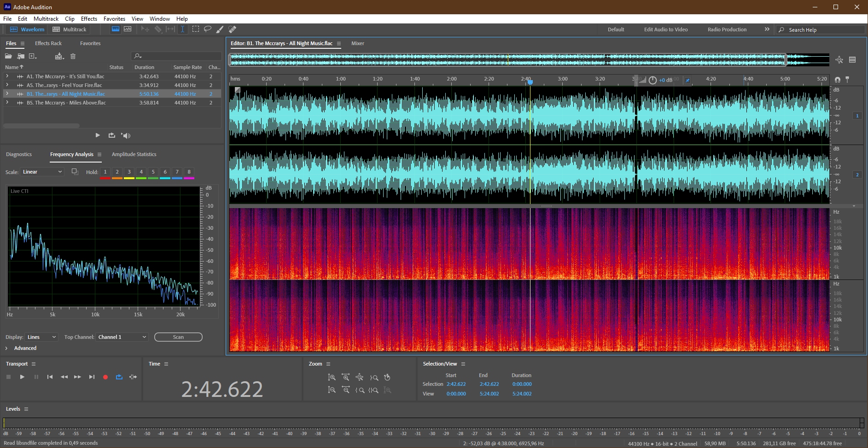Screen dimensions: 868x448
Task: Expand B5. The Mccrarys - Miles Above.flac row
Action: 7,103
